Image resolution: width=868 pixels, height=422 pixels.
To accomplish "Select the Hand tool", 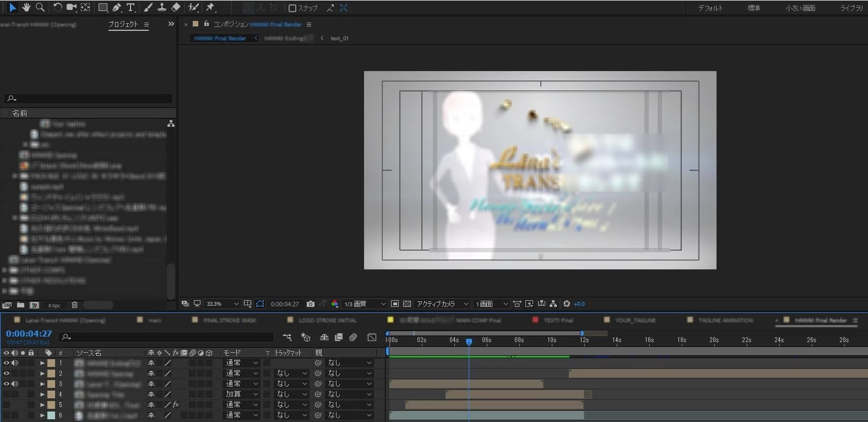I will [26, 7].
